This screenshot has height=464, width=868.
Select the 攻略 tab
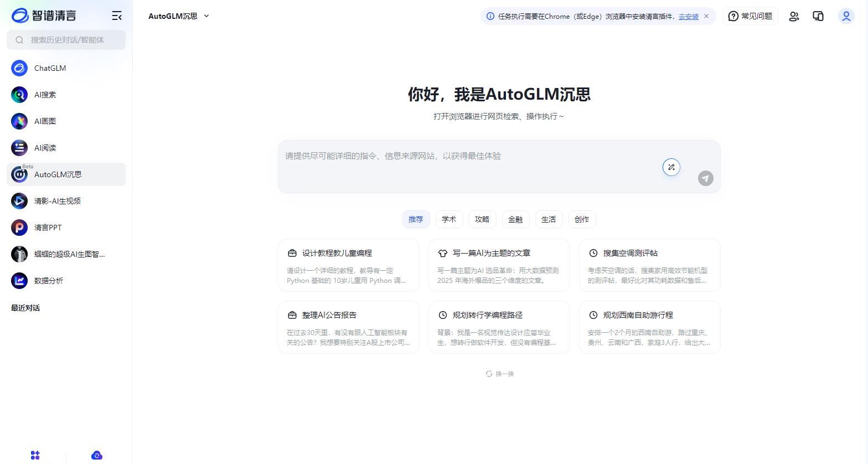point(482,219)
